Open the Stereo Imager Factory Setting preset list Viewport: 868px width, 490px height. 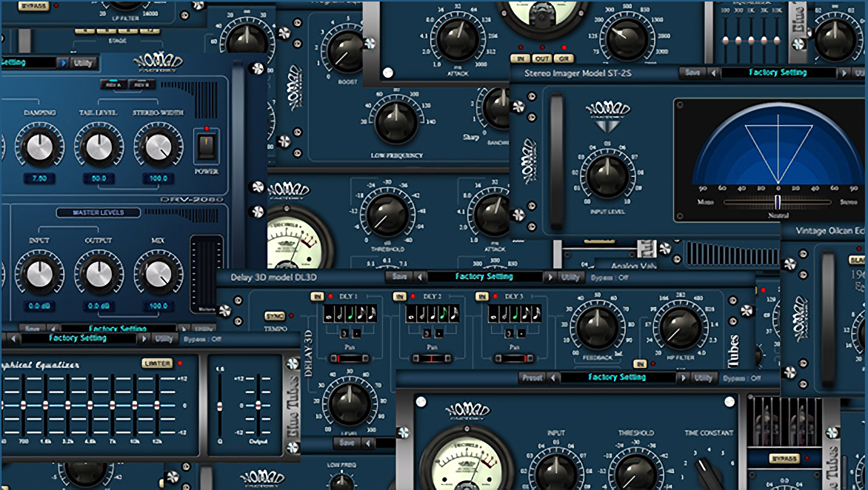(x=778, y=73)
